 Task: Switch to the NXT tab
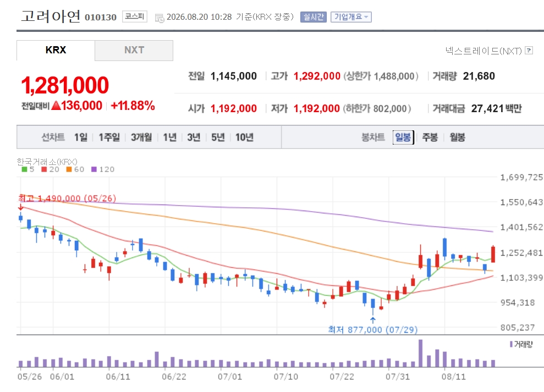click(x=134, y=50)
